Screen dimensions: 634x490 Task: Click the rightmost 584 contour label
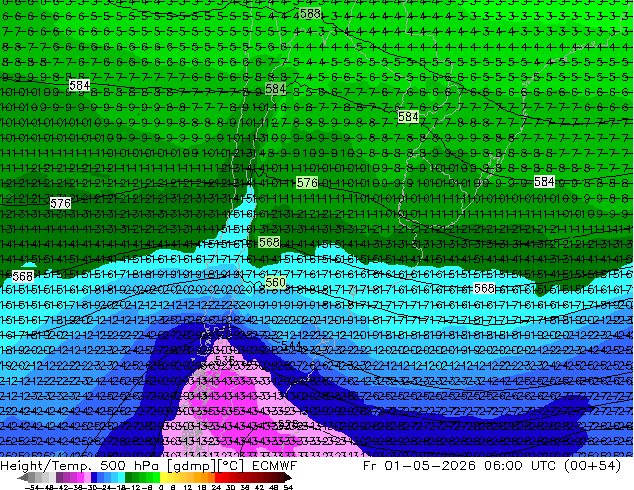tap(544, 182)
